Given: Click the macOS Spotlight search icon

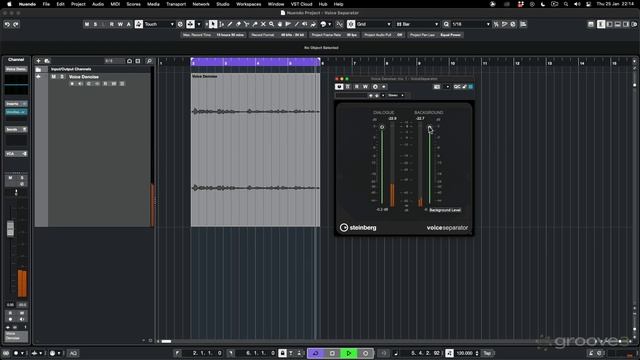Looking at the screenshot, I should [x=566, y=4].
